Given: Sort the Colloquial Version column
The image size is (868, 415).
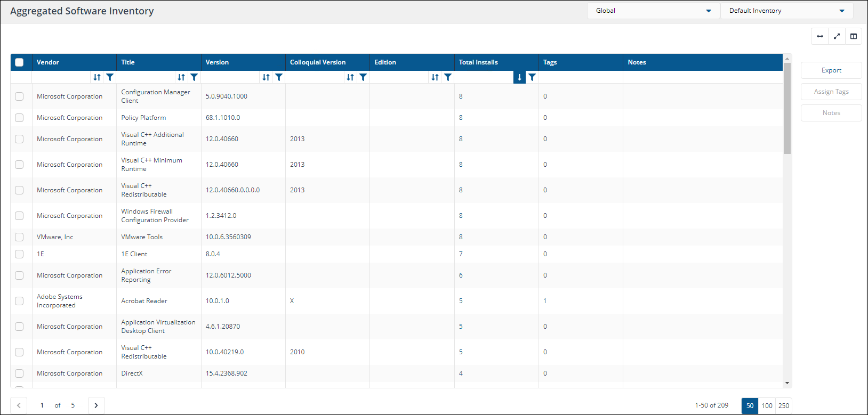Looking at the screenshot, I should 350,77.
